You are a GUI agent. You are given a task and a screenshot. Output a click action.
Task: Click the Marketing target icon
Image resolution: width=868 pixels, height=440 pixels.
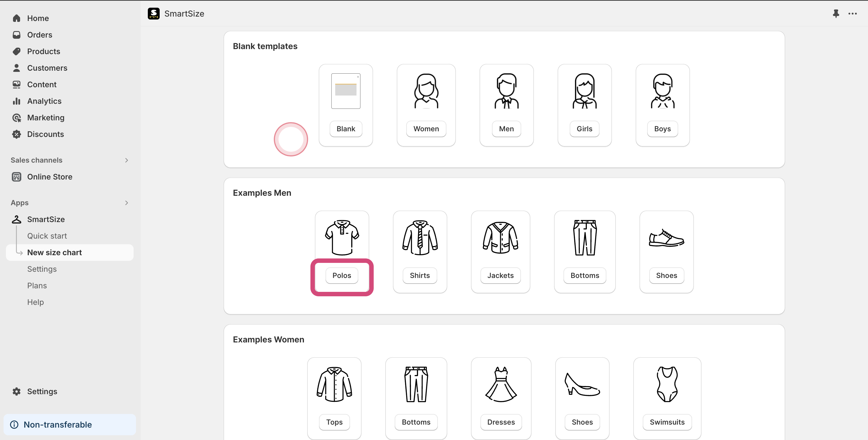pos(17,118)
